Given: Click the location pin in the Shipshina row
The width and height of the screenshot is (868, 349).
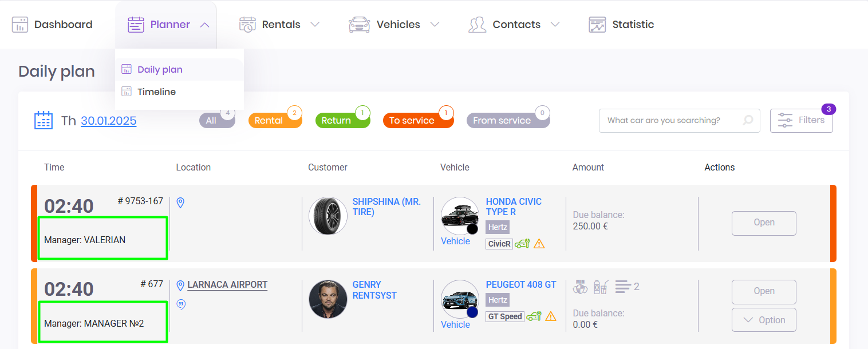Looking at the screenshot, I should [x=181, y=203].
